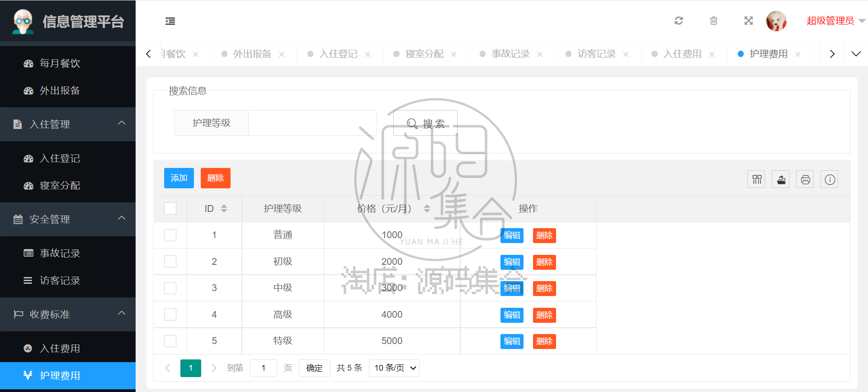Check the row for 特级
Viewport: 868px width, 392px height.
170,341
